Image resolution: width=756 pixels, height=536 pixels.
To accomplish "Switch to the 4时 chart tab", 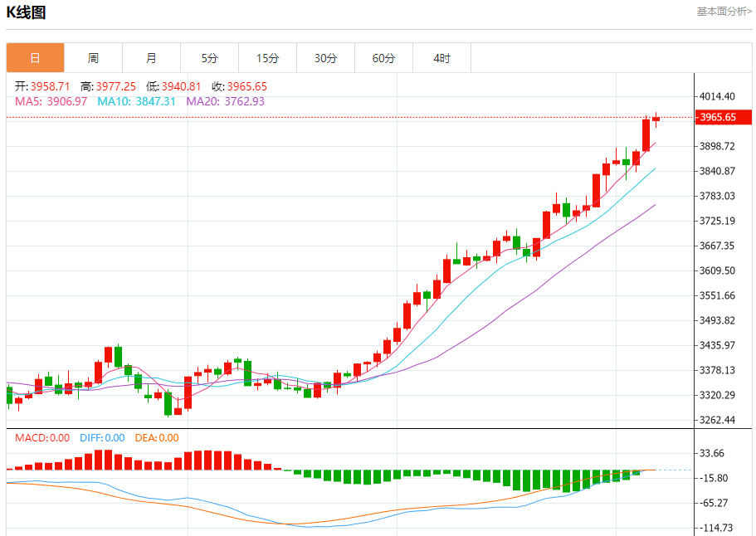I will [x=442, y=58].
